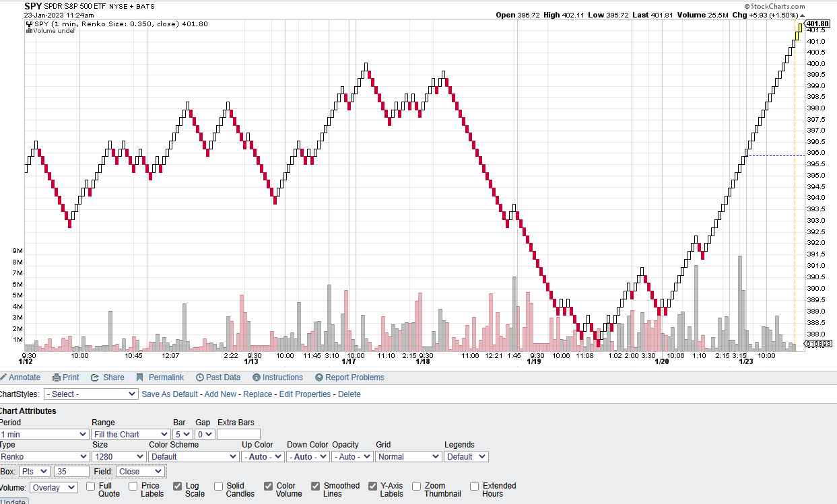The height and width of the screenshot is (504, 837).
Task: Open the Gap dropdown set to 0
Action: pos(205,435)
